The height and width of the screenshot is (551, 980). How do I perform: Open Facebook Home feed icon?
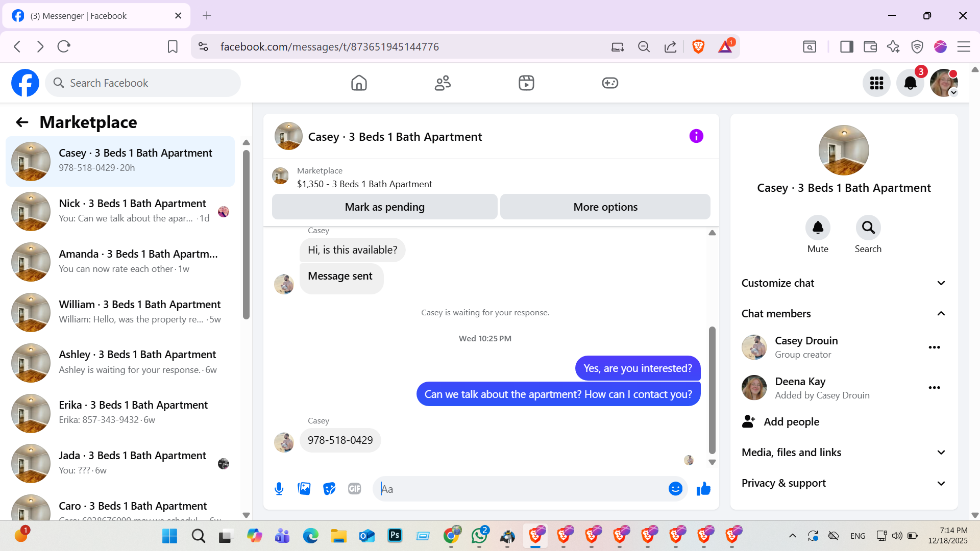coord(359,83)
